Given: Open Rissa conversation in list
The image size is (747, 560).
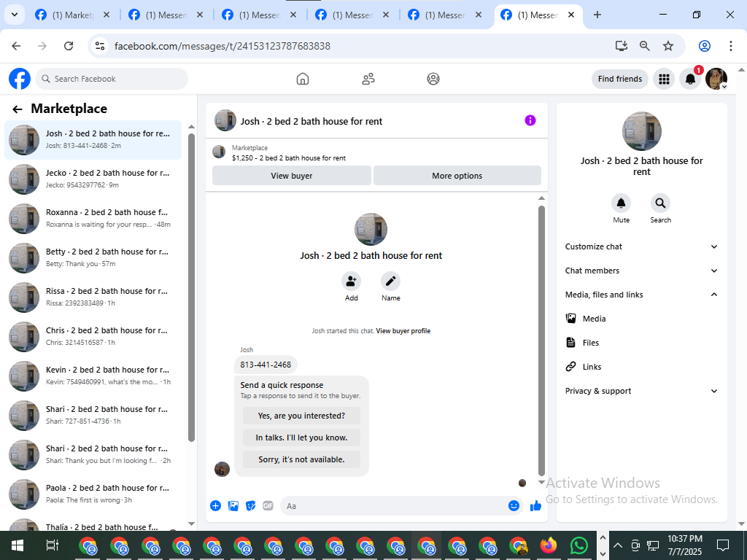Looking at the screenshot, I should pyautogui.click(x=93, y=297).
